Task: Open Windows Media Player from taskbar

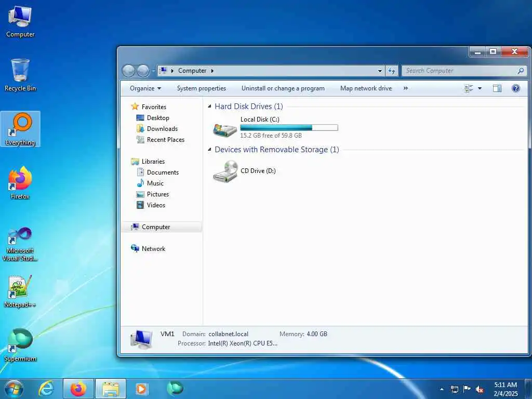Action: point(141,389)
